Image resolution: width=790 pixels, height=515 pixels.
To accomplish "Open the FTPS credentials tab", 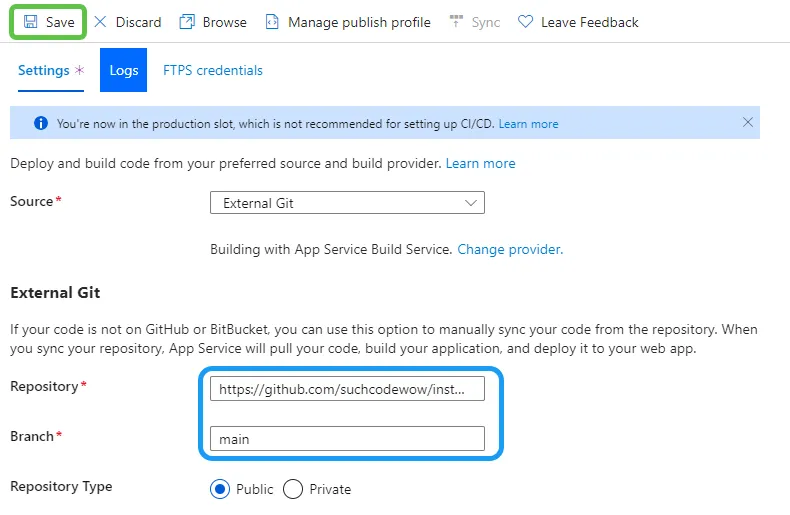I will 213,70.
